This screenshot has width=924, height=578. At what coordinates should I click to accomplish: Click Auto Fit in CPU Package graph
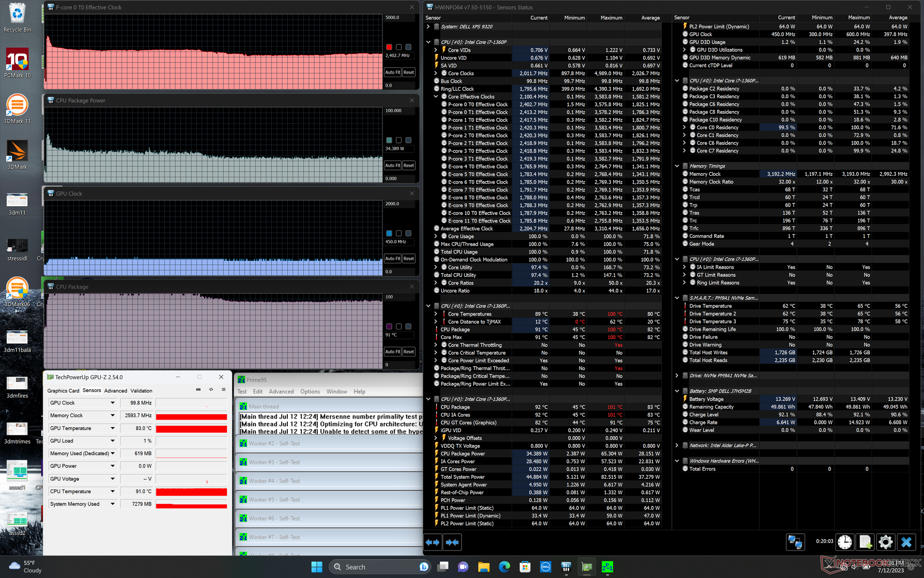pyautogui.click(x=392, y=352)
